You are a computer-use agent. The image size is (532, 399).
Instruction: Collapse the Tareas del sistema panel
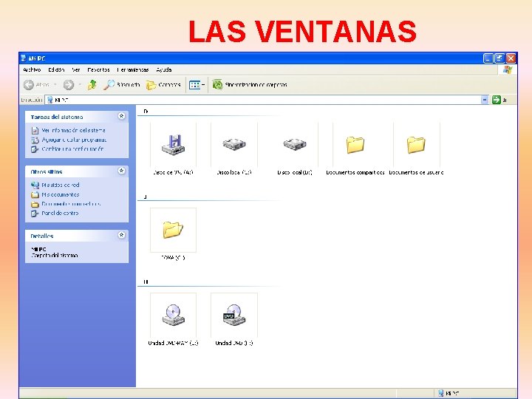(x=121, y=116)
